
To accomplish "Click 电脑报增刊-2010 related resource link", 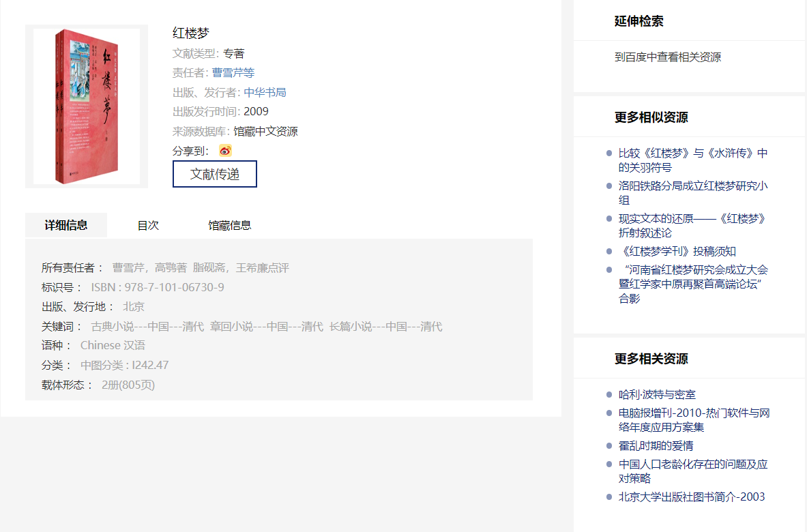I will [694, 419].
